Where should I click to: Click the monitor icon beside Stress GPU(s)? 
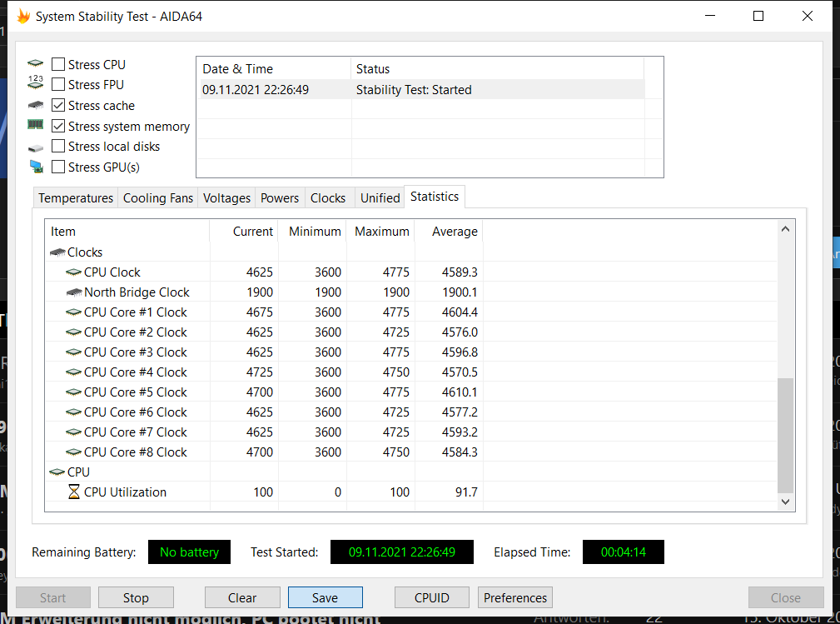(36, 167)
